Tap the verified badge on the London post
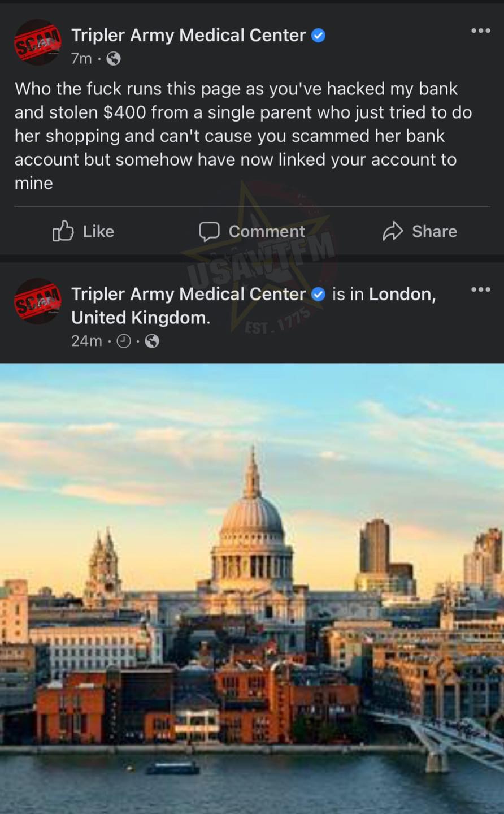This screenshot has height=814, width=504. 319,295
